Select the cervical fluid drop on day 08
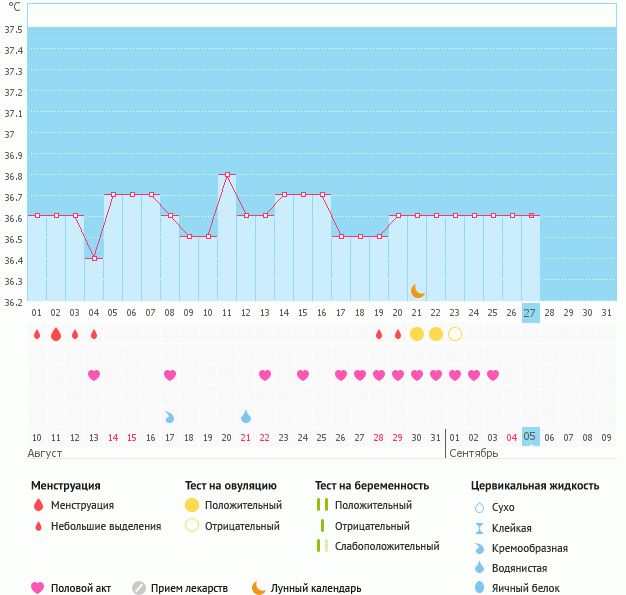The width and height of the screenshot is (626, 595). (x=170, y=416)
